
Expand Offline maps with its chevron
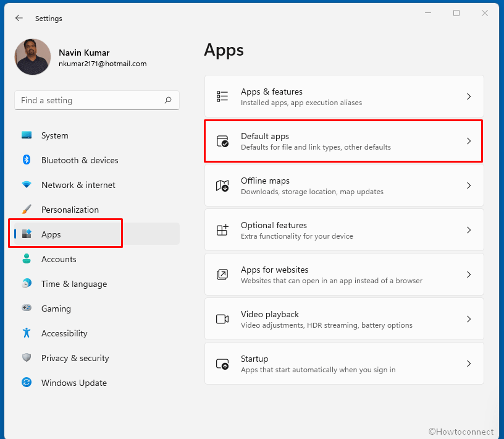pyautogui.click(x=469, y=185)
